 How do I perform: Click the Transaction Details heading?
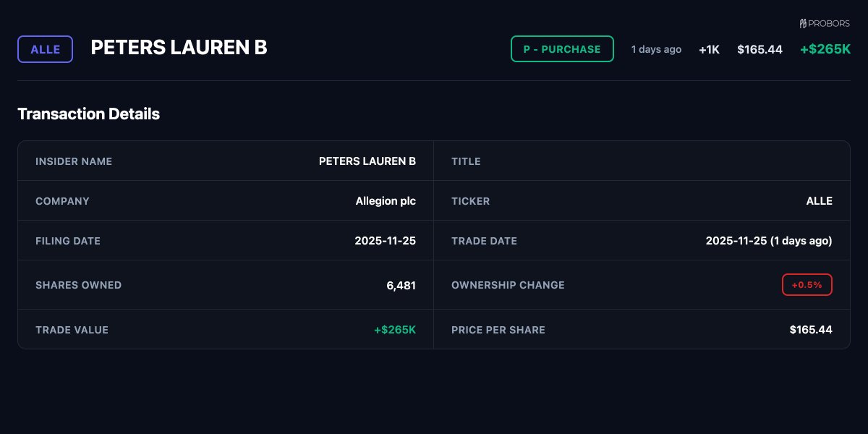click(x=88, y=114)
